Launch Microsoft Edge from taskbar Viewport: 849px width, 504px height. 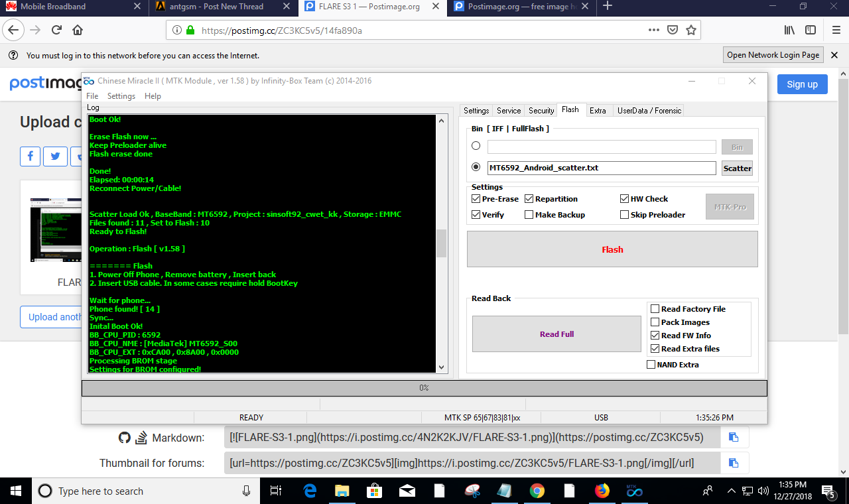(x=310, y=491)
